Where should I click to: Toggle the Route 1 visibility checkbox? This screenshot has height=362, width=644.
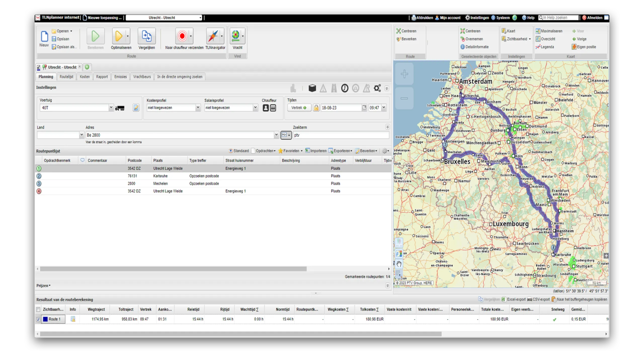tap(38, 320)
